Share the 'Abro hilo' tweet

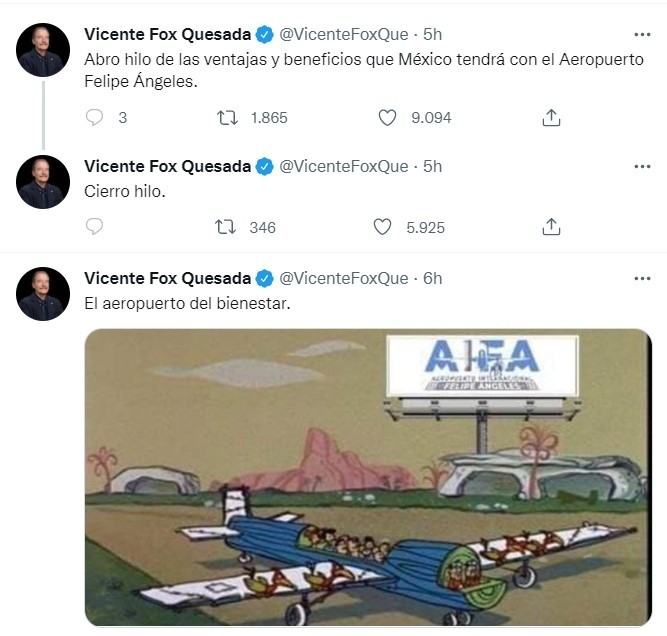point(550,117)
